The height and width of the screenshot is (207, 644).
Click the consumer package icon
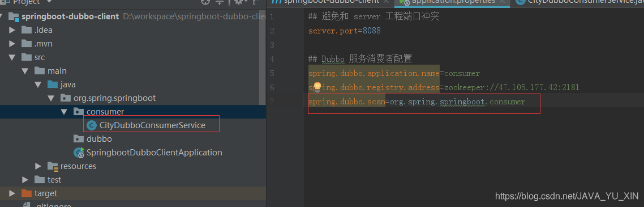pyautogui.click(x=79, y=112)
